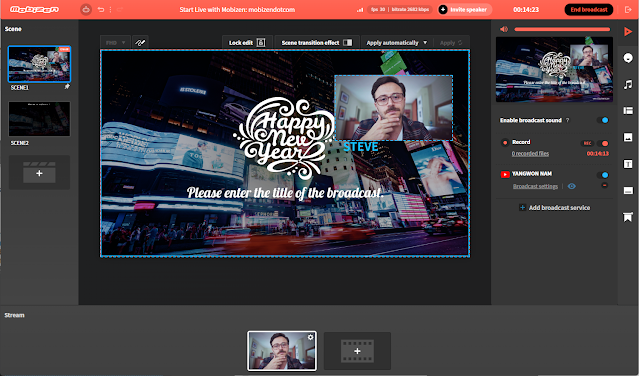The height and width of the screenshot is (376, 639).
Task: Remove YANGWON NAM service with minus icon
Action: click(605, 185)
